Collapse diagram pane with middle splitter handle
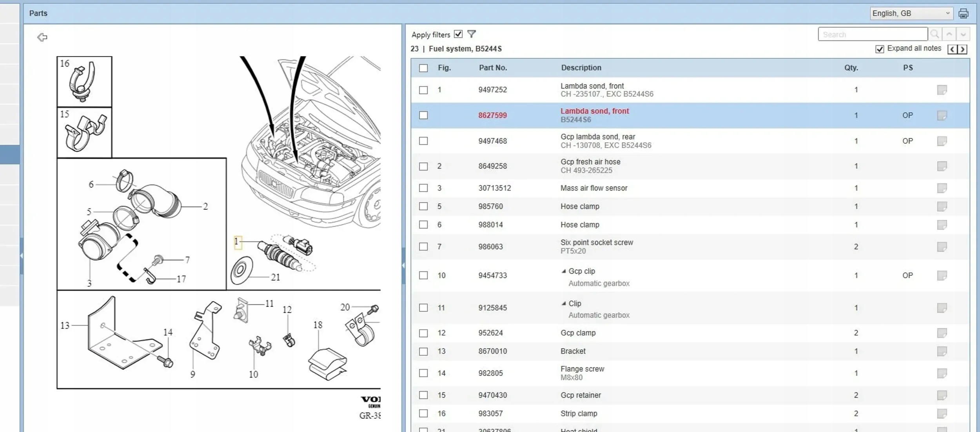 pos(403,265)
